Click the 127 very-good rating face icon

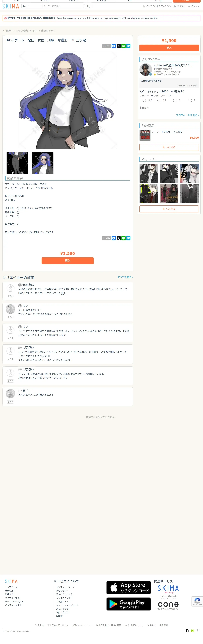click(x=144, y=100)
